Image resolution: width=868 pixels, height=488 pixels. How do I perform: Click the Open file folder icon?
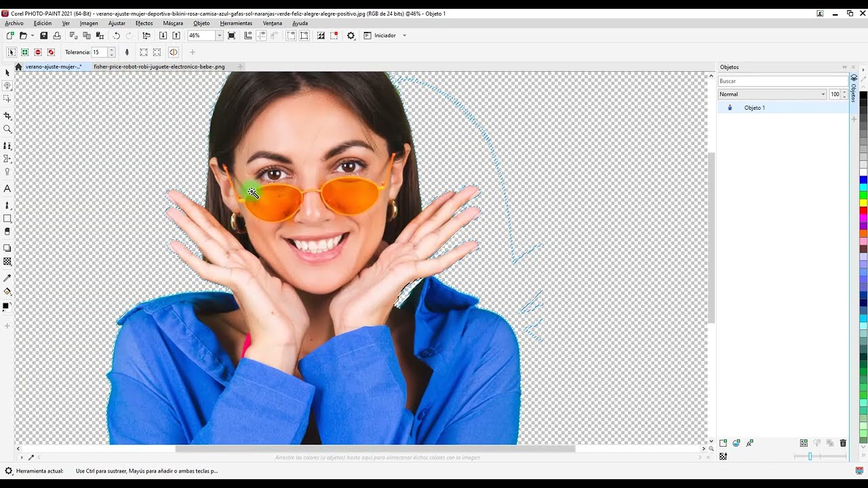tap(23, 35)
